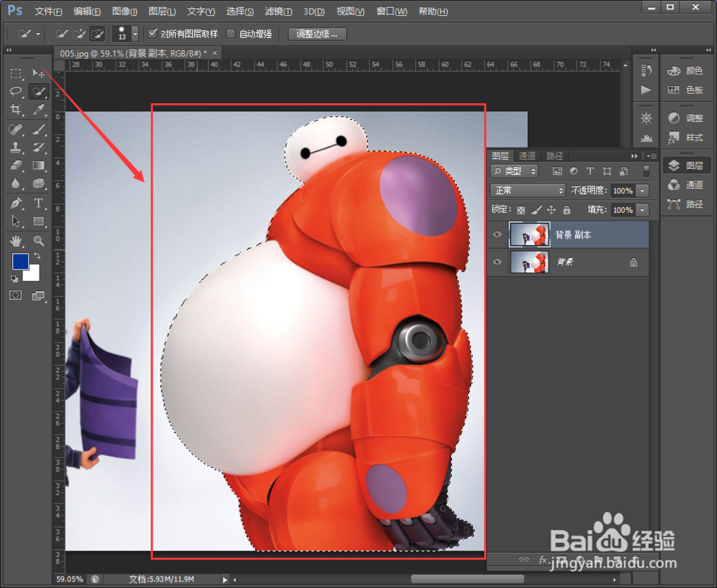The image size is (717, 588).
Task: Select the Sponge tool
Action: coord(39,184)
